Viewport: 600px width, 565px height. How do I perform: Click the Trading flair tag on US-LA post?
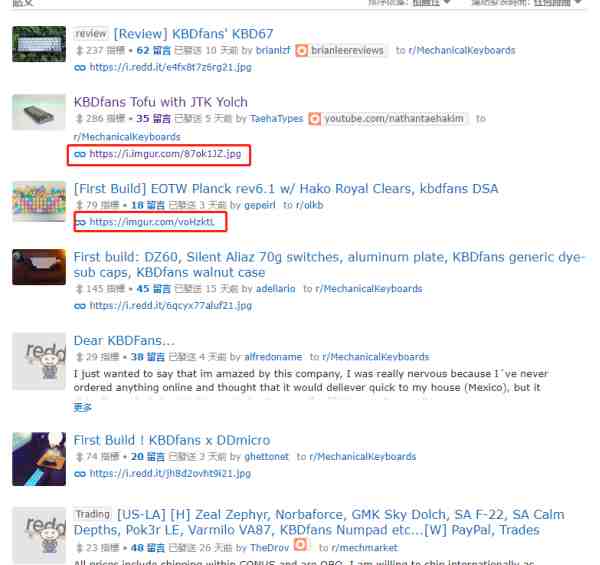pyautogui.click(x=93, y=515)
